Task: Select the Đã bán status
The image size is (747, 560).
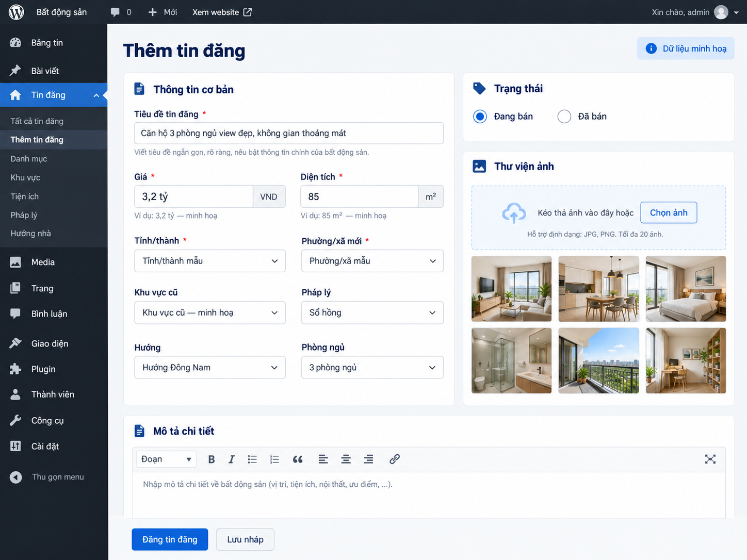Action: pos(564,117)
